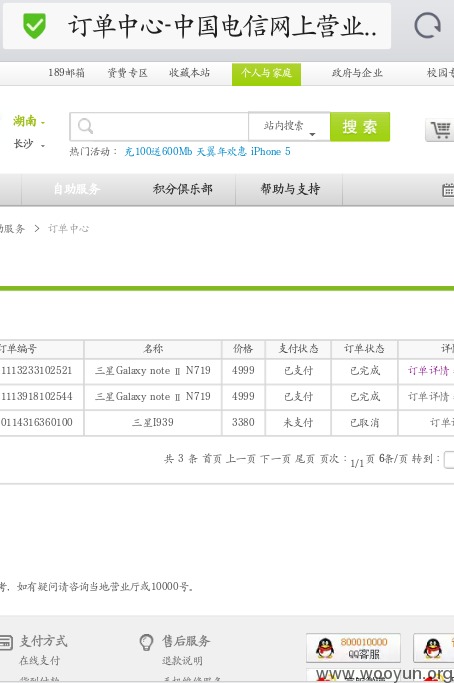Click product name 三星I939
The image size is (454, 683).
pos(153,423)
